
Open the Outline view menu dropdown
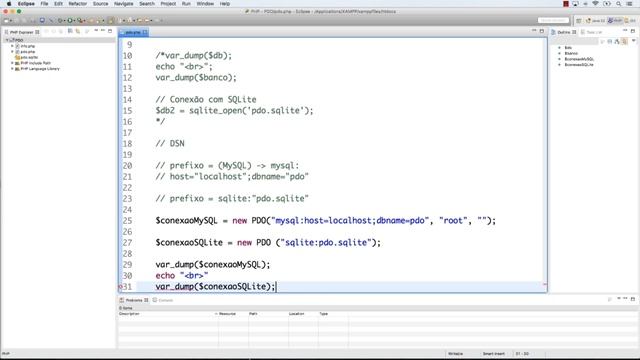point(633,41)
